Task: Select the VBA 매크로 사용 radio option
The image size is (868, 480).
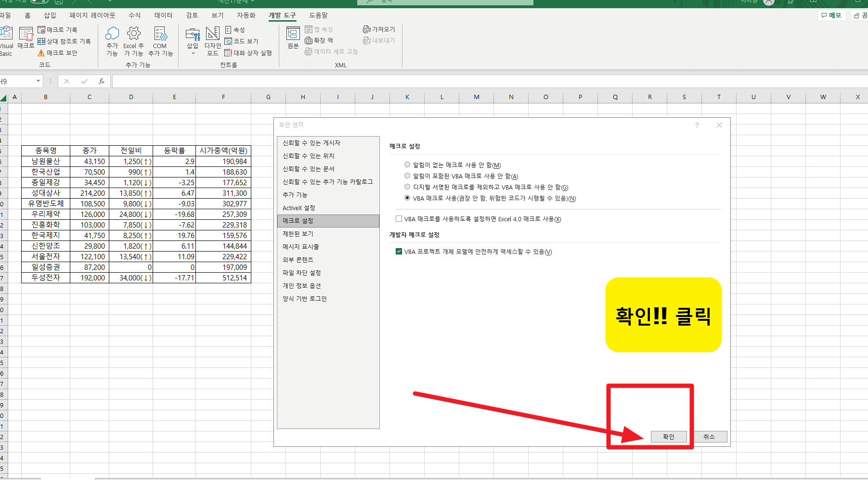Action: (407, 198)
